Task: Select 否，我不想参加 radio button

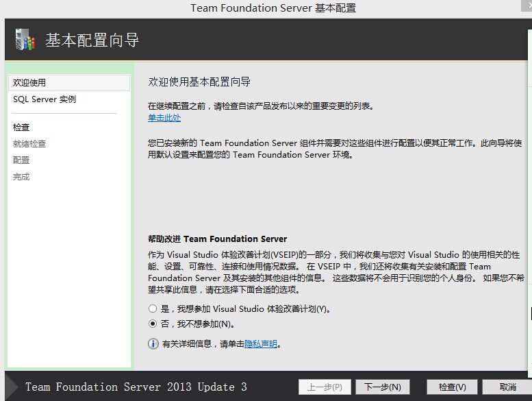Action: click(153, 324)
